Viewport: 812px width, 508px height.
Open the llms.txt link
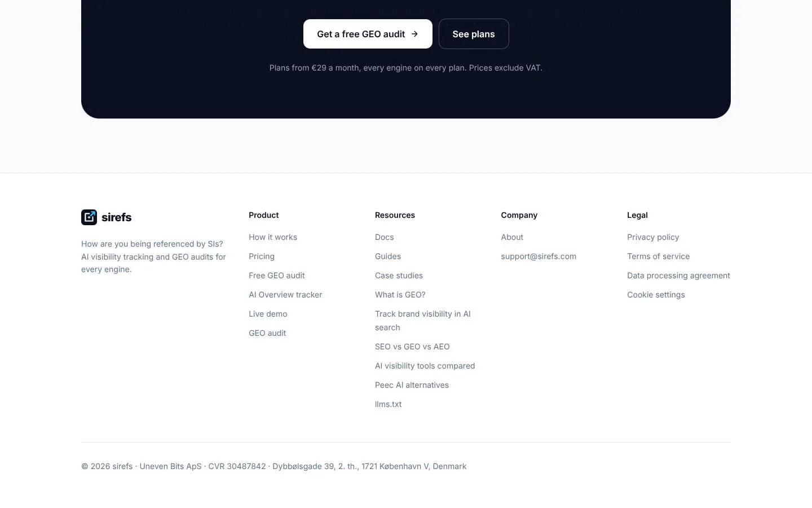(389, 404)
